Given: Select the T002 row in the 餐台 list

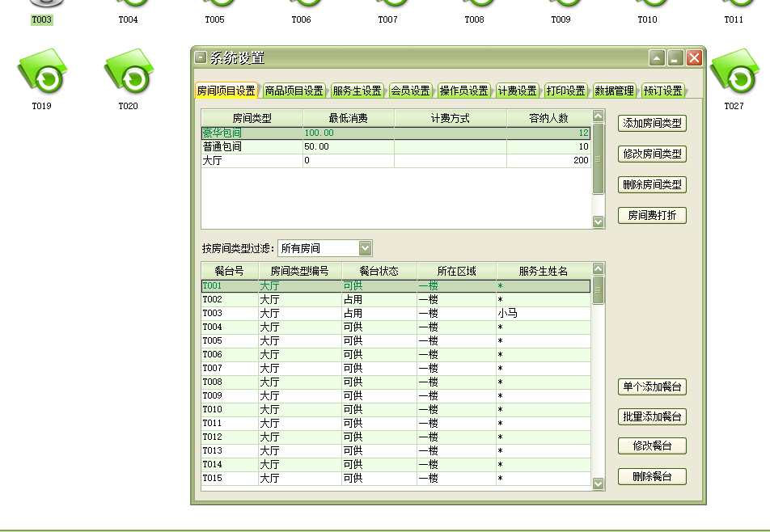Looking at the screenshot, I should tap(396, 300).
